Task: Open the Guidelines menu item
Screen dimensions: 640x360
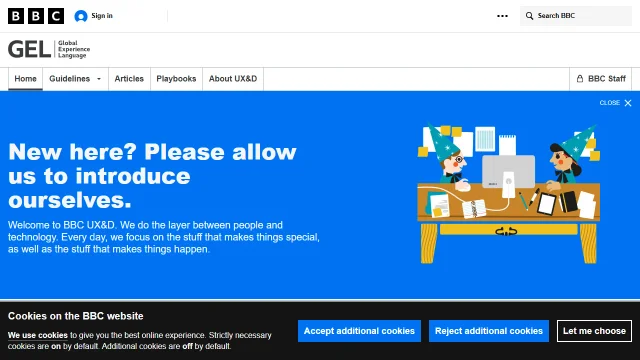Action: tap(76, 79)
